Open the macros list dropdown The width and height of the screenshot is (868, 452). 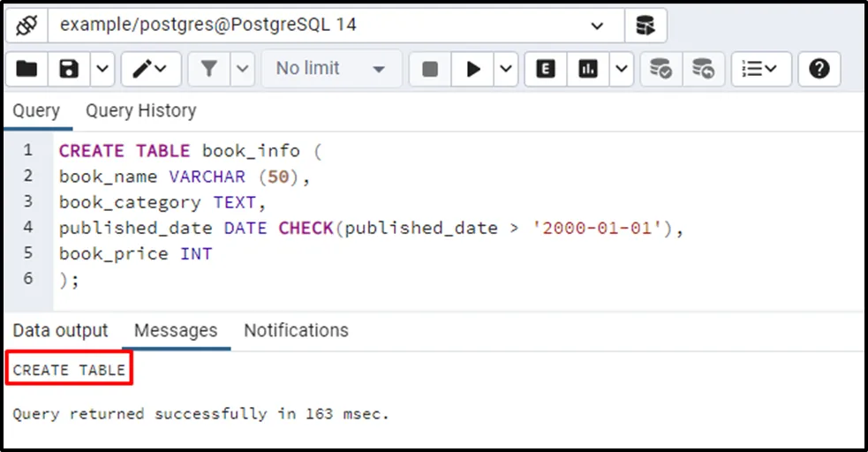tap(760, 69)
